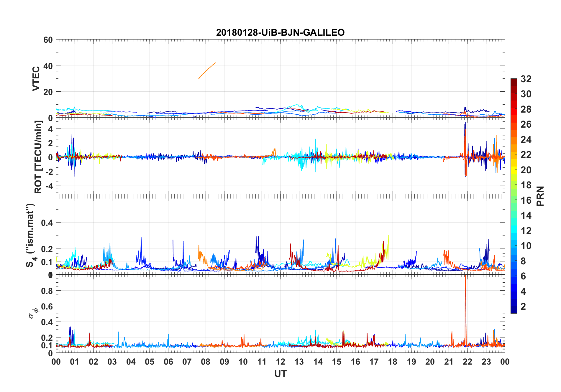The image size is (561, 392).
Task: Click ROT axis tick -4
Action: [50, 186]
